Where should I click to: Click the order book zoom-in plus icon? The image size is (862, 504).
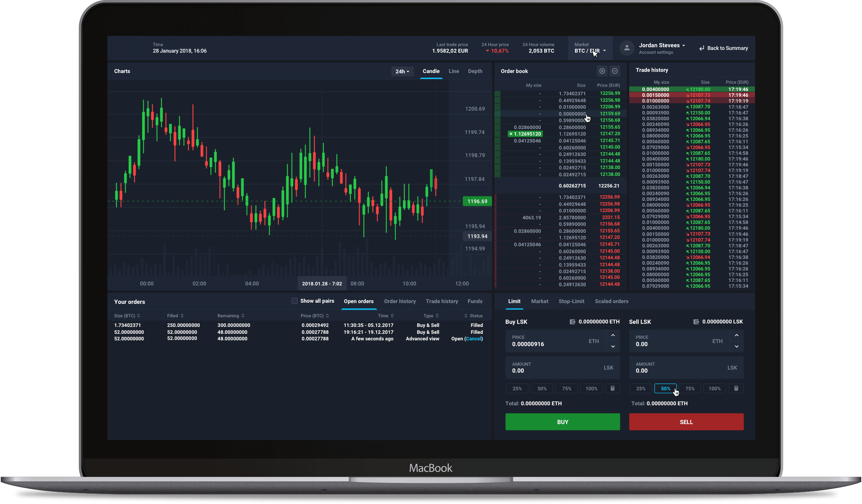pyautogui.click(x=602, y=71)
